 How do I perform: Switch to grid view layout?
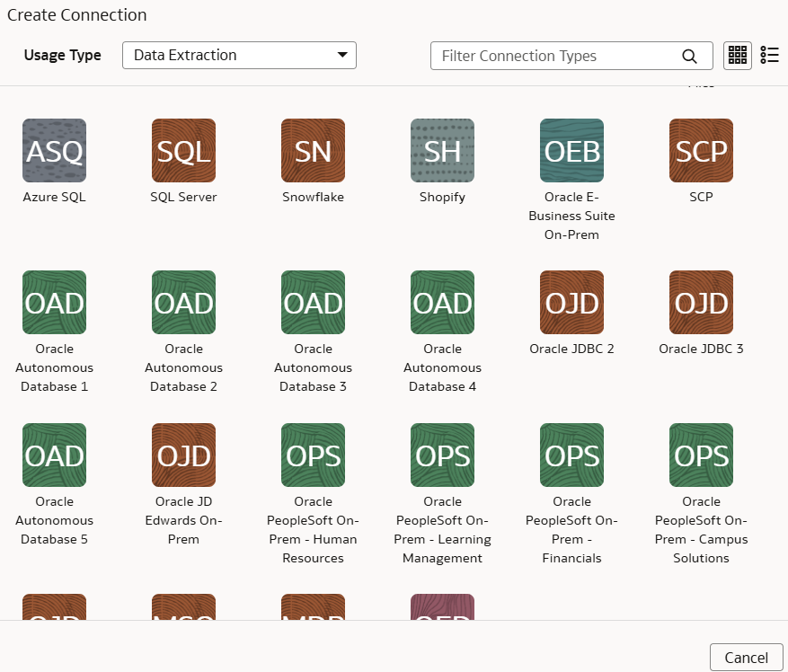(x=737, y=55)
